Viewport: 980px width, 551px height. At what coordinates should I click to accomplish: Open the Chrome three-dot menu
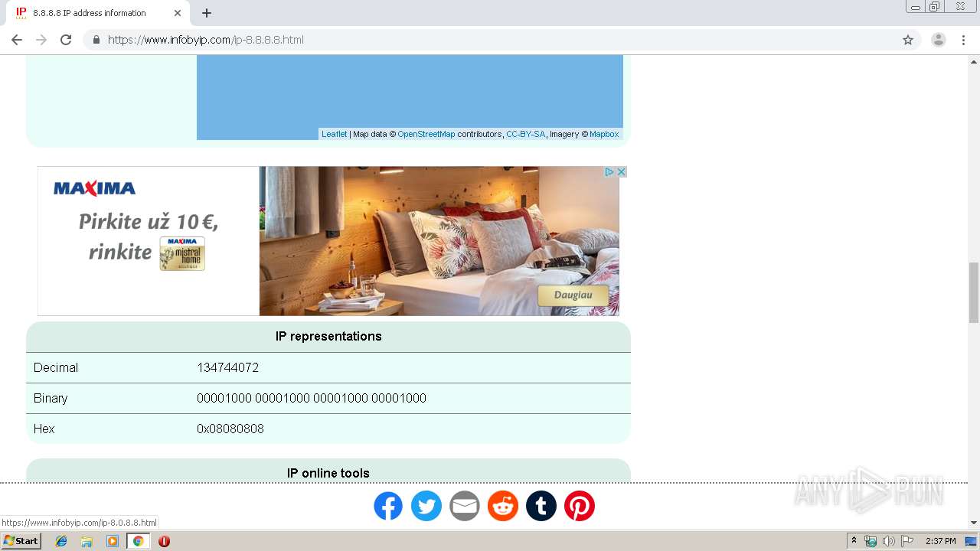click(x=963, y=40)
